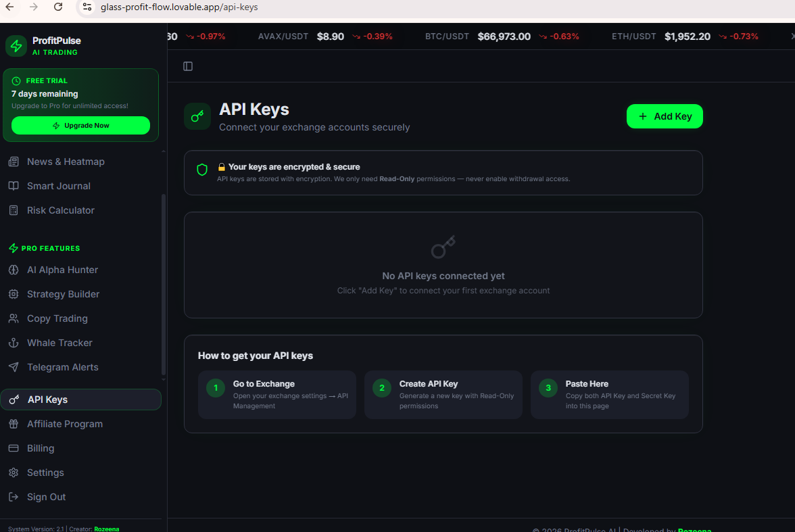The image size is (795, 532).
Task: Open News & Heatmap via its newspaper icon
Action: coord(14,162)
